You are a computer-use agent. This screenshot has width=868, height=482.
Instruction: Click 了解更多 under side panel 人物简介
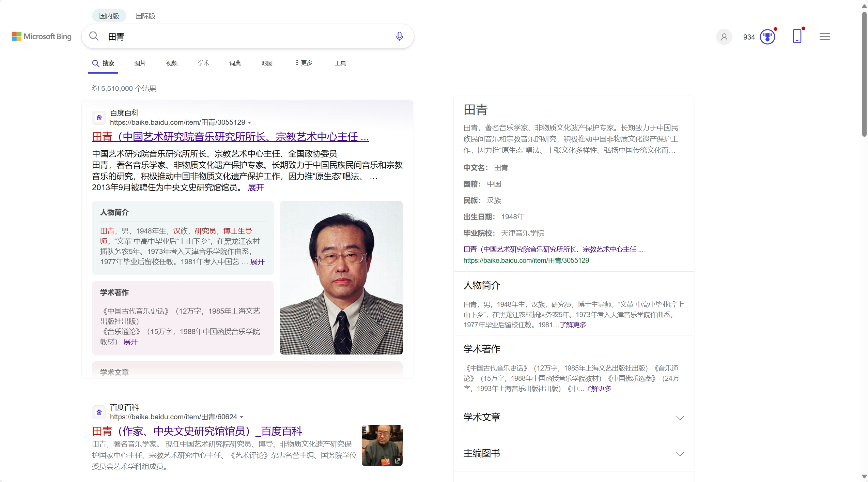pos(573,325)
